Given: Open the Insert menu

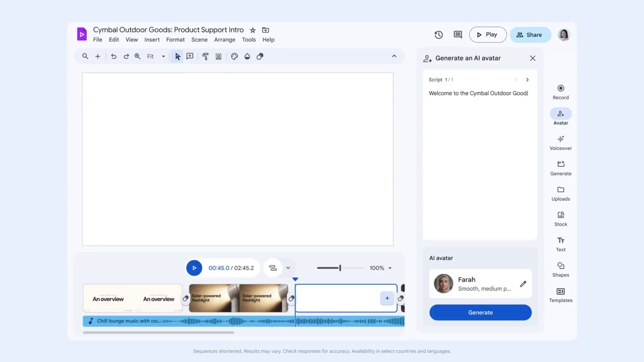Looking at the screenshot, I should tap(152, 40).
